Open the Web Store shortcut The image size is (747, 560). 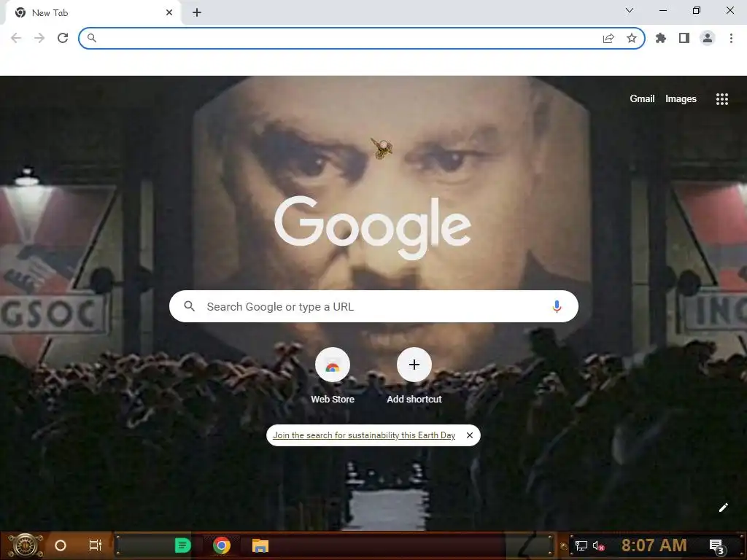333,376
